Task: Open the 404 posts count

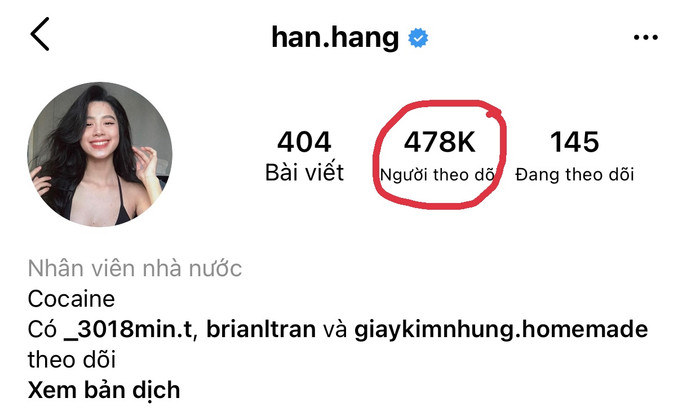Action: click(304, 142)
